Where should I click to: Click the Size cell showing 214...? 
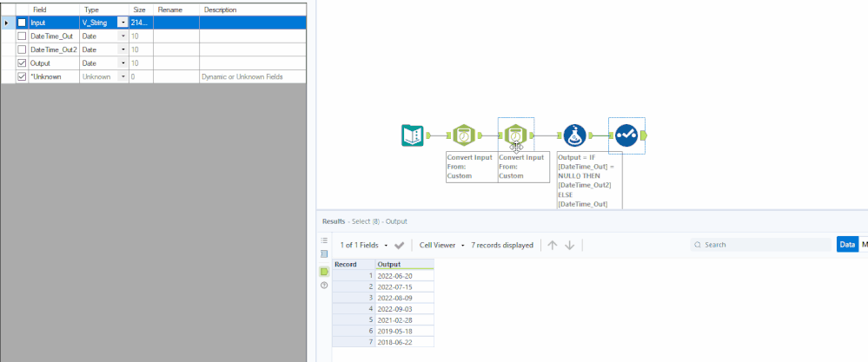click(x=141, y=23)
